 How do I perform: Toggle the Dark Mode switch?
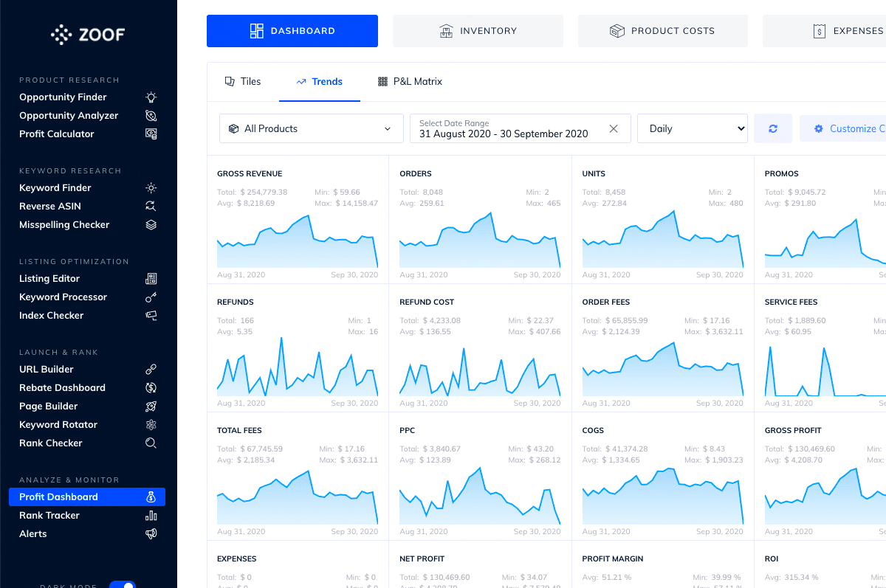click(x=122, y=585)
